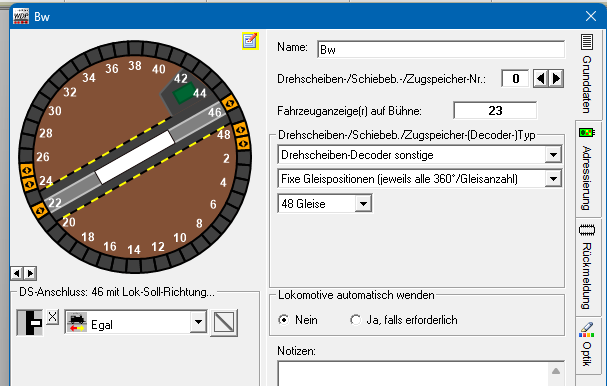Switch to the Adressierung tab

[587, 168]
